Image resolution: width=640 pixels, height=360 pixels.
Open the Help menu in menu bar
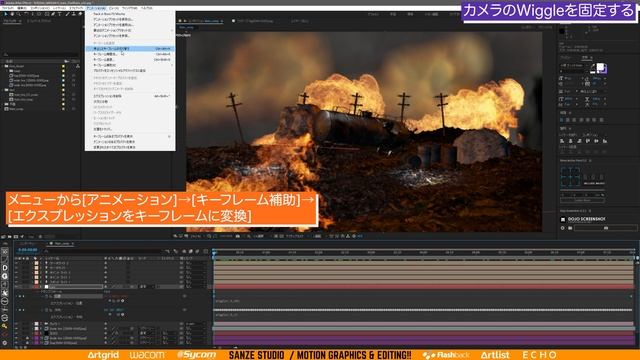(x=147, y=8)
